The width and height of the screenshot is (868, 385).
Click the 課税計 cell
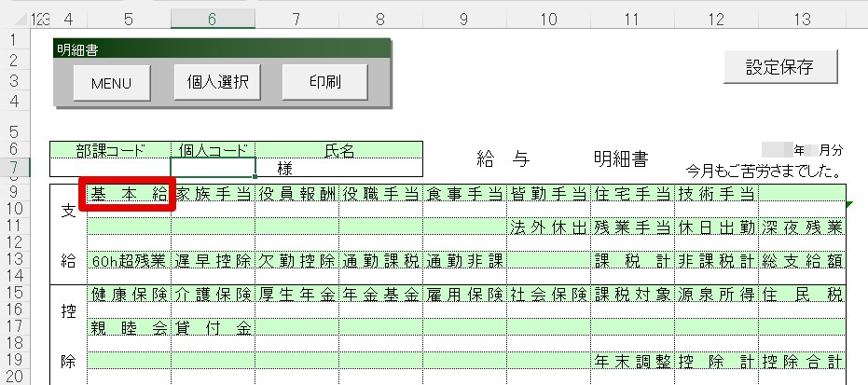tap(632, 260)
